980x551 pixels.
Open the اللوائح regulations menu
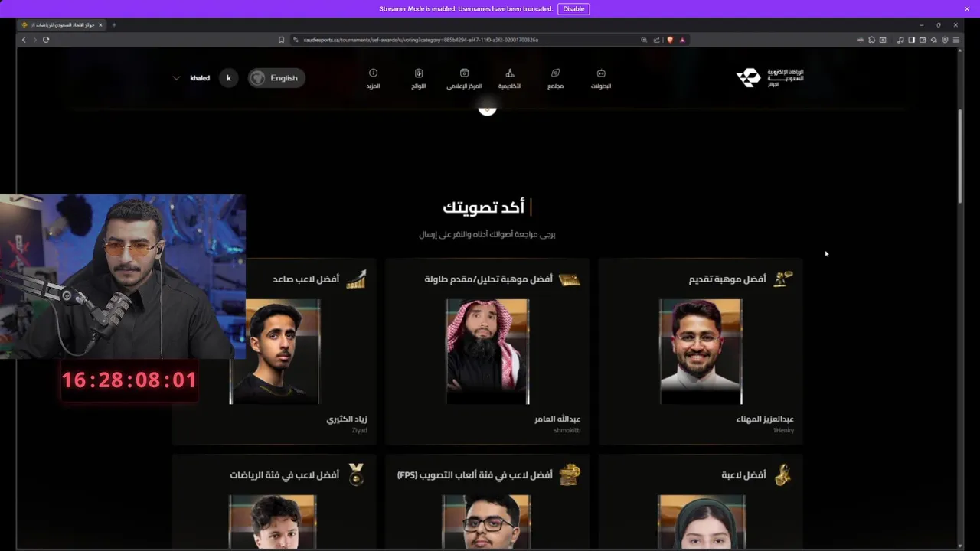[418, 79]
